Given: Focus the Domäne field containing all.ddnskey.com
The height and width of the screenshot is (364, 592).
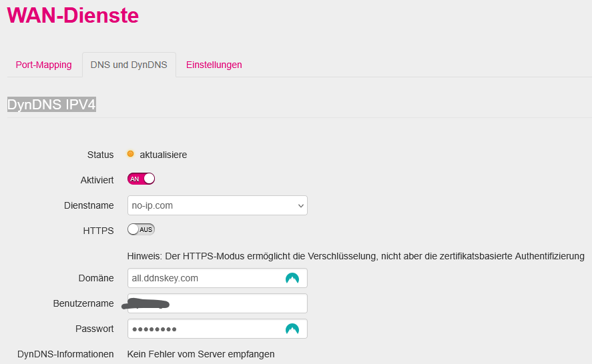Looking at the screenshot, I should click(x=218, y=279).
